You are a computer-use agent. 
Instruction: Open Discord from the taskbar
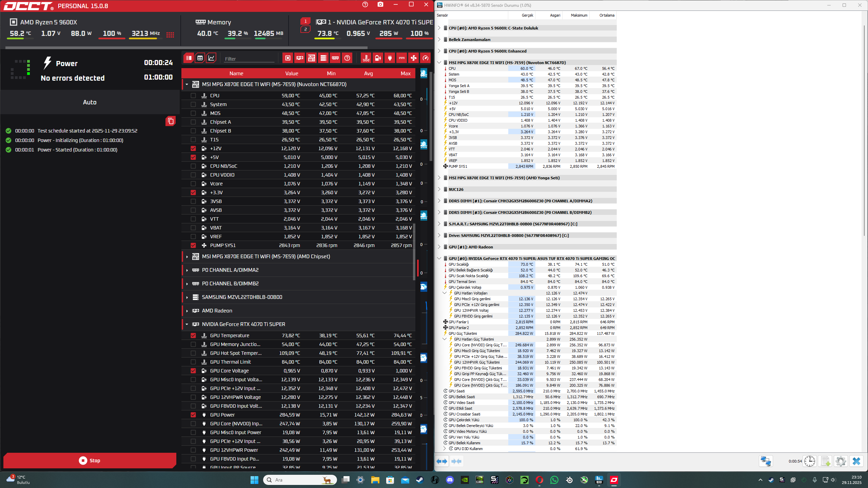tap(450, 480)
